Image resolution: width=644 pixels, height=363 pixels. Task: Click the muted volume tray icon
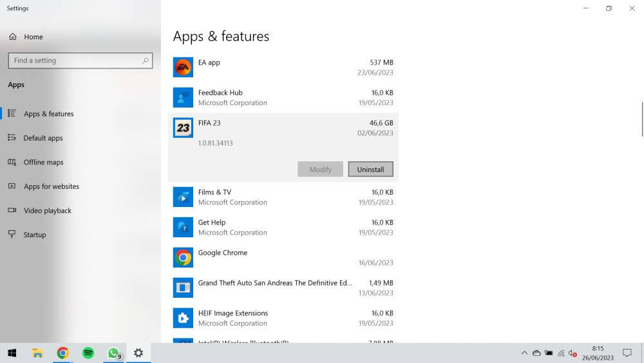573,353
